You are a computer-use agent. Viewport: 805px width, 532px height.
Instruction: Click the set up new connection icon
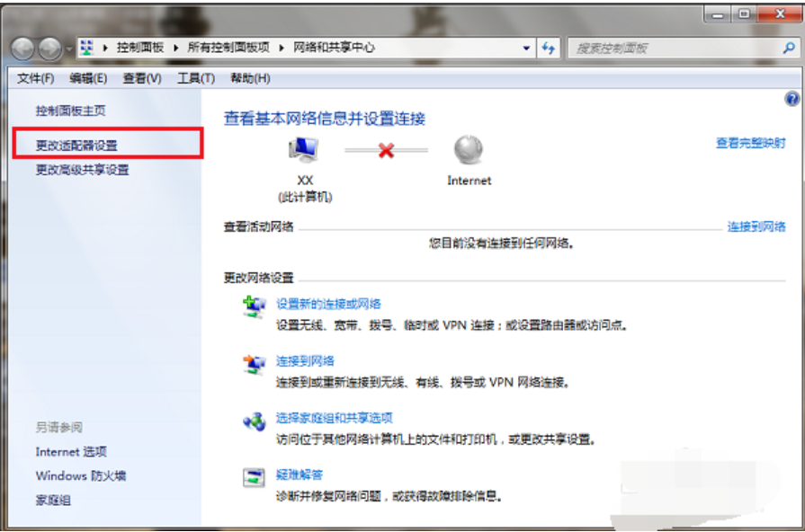pos(254,306)
